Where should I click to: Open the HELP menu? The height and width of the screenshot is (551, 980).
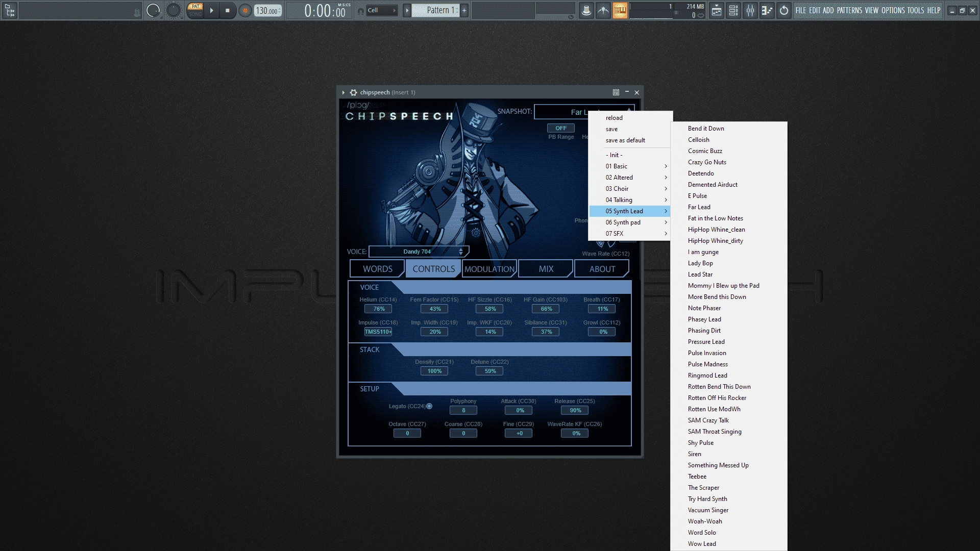tap(934, 10)
